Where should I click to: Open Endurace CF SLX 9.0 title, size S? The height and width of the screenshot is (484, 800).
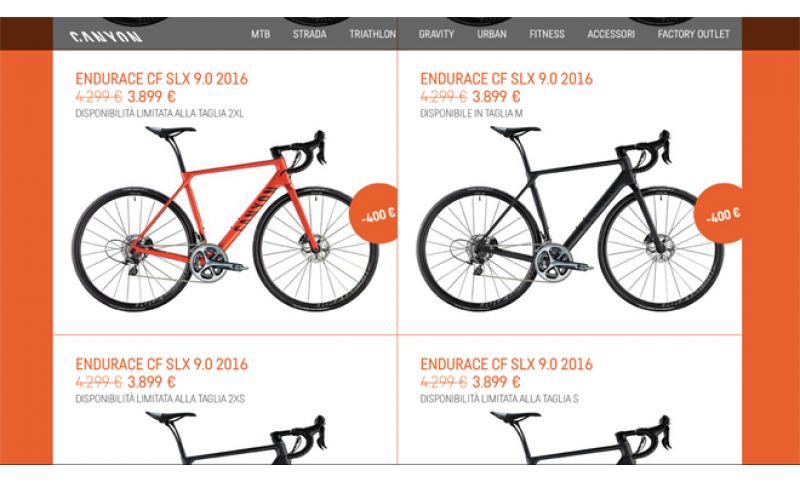point(507,364)
